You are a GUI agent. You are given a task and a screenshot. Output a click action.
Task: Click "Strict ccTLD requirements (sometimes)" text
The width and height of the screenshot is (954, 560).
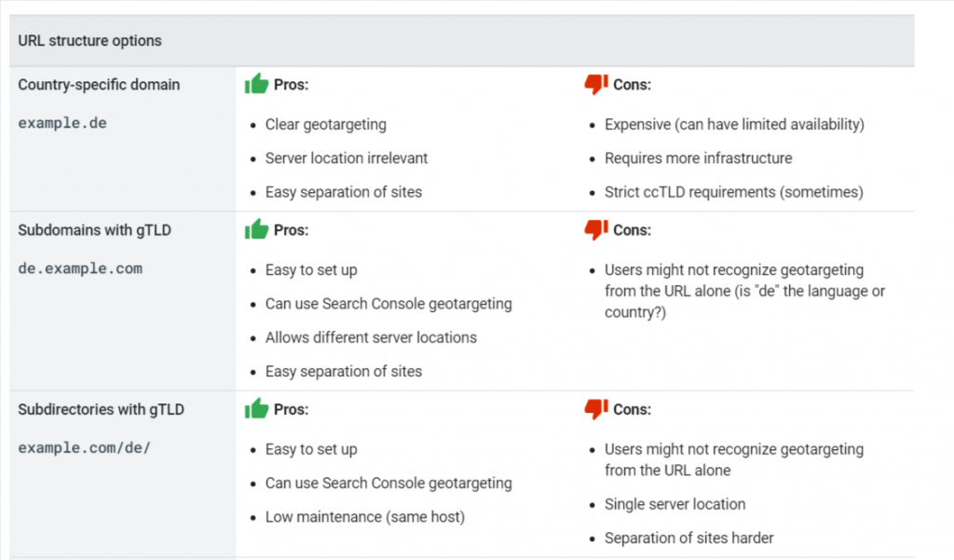tap(733, 192)
